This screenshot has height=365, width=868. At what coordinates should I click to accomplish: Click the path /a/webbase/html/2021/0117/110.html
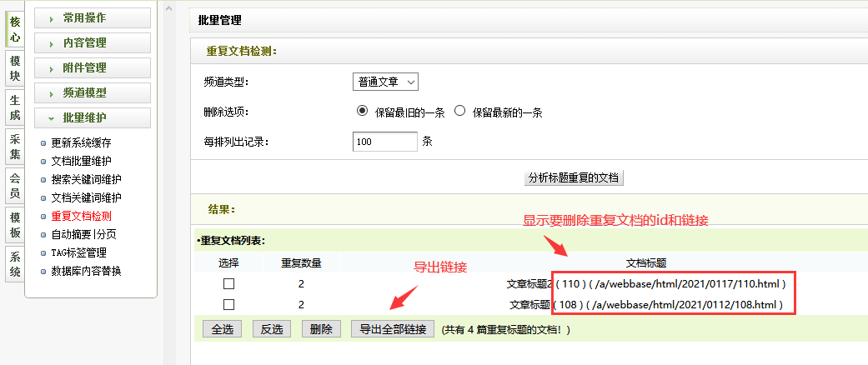[x=687, y=284]
